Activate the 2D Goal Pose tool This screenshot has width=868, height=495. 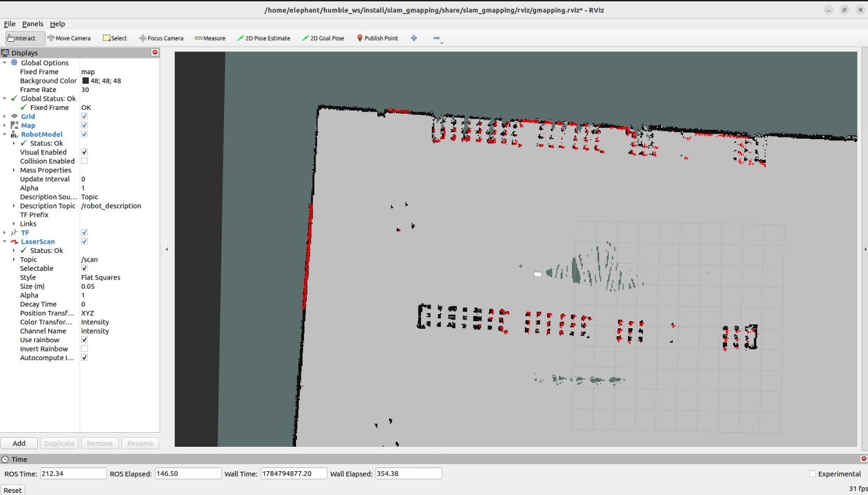click(323, 38)
